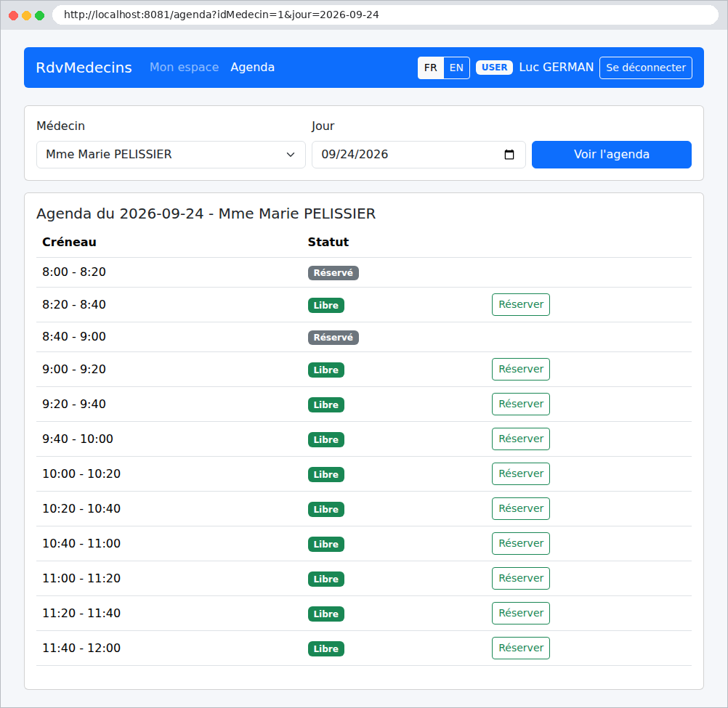Click the Jour date input field
The height and width of the screenshot is (708, 728).
pyautogui.click(x=418, y=155)
